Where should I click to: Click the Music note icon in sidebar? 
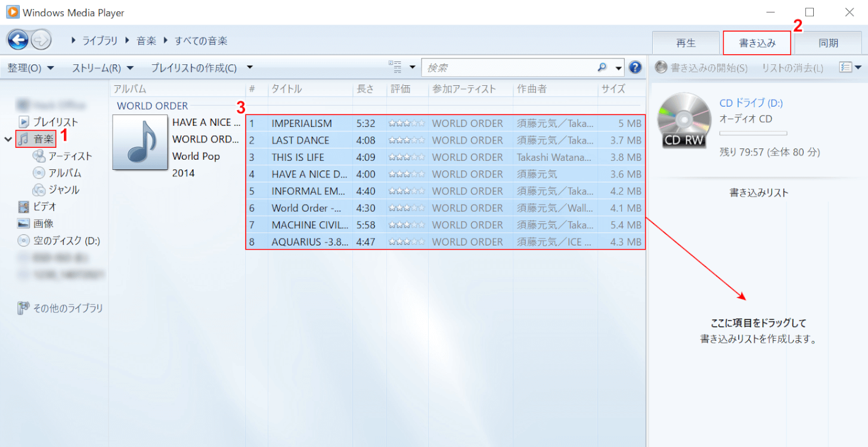(23, 139)
